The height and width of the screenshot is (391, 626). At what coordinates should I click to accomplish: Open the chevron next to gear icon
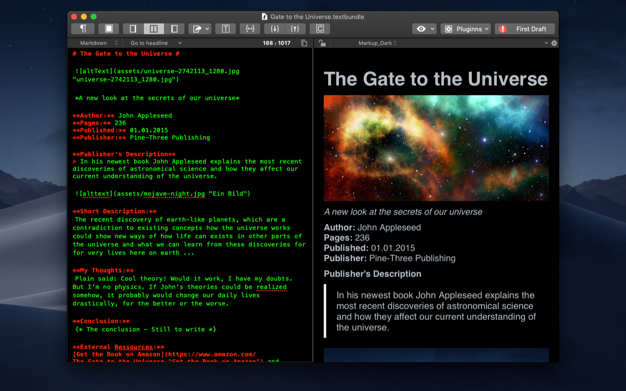[x=546, y=43]
